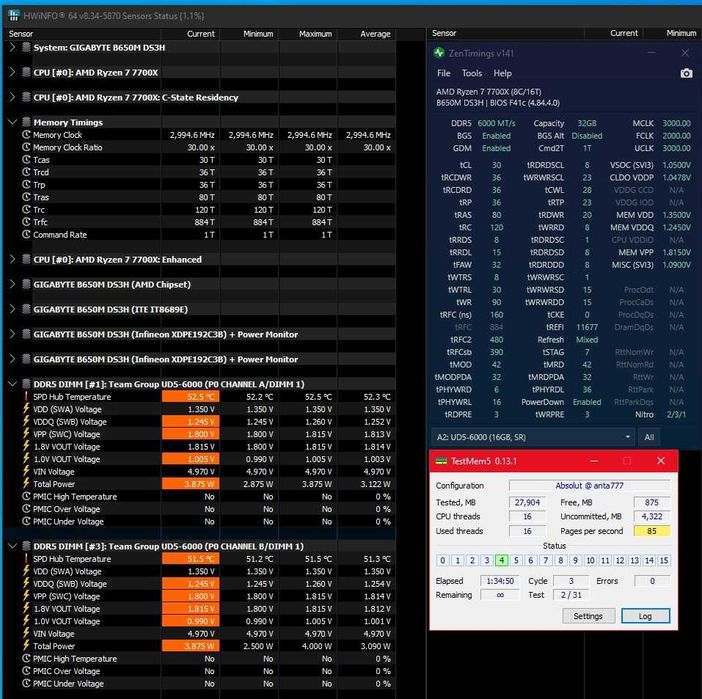Click the Tested, MB value 27,904

527,502
